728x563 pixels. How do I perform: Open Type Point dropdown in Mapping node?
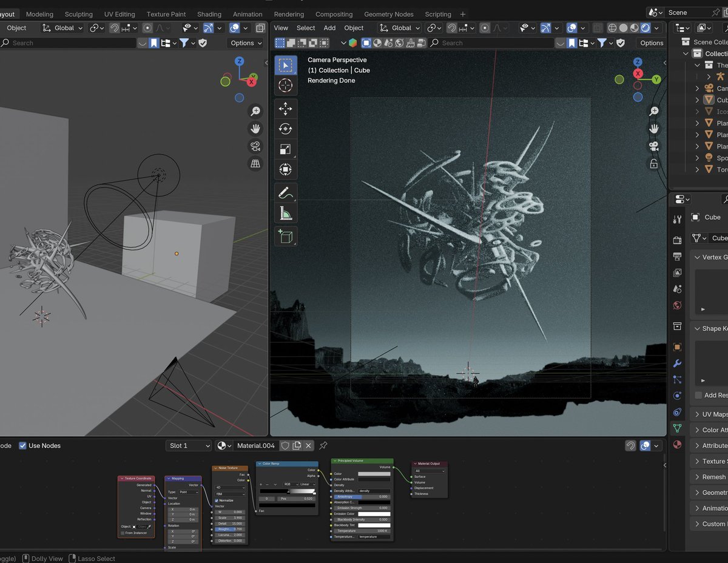tap(187, 492)
